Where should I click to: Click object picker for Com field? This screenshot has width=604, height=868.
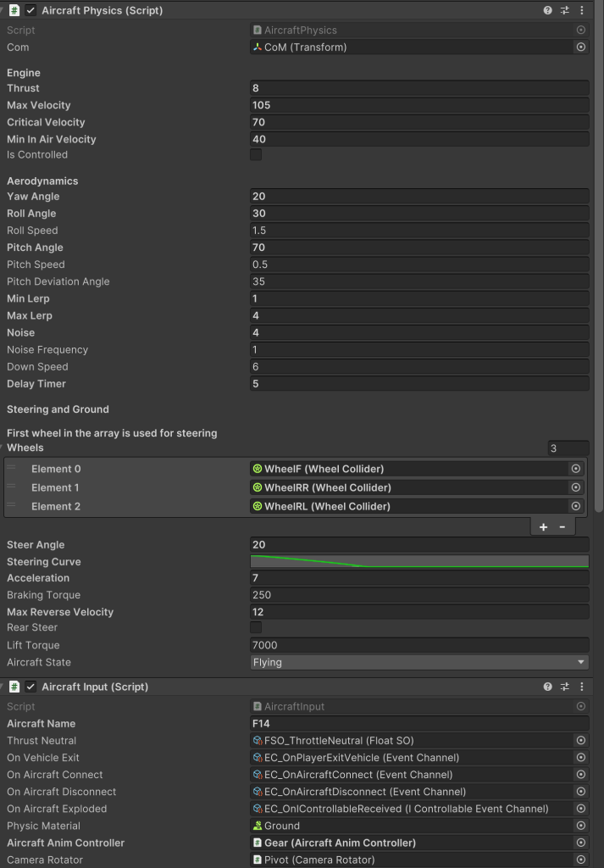tap(580, 47)
